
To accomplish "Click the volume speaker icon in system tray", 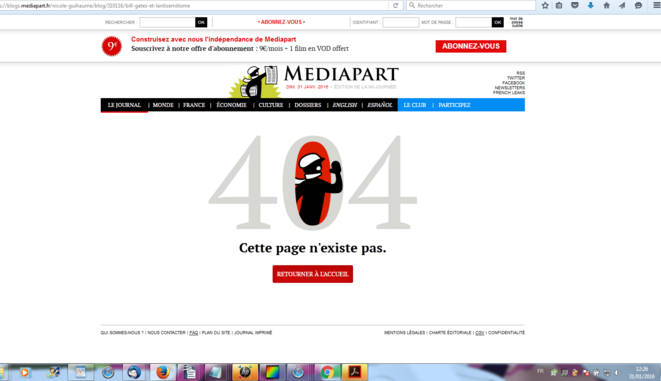I will point(618,373).
